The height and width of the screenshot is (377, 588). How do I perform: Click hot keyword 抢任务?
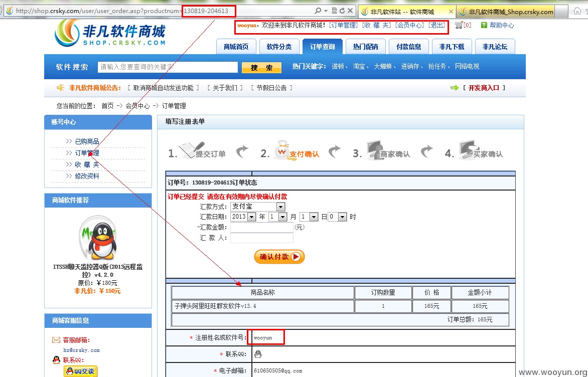tap(437, 66)
